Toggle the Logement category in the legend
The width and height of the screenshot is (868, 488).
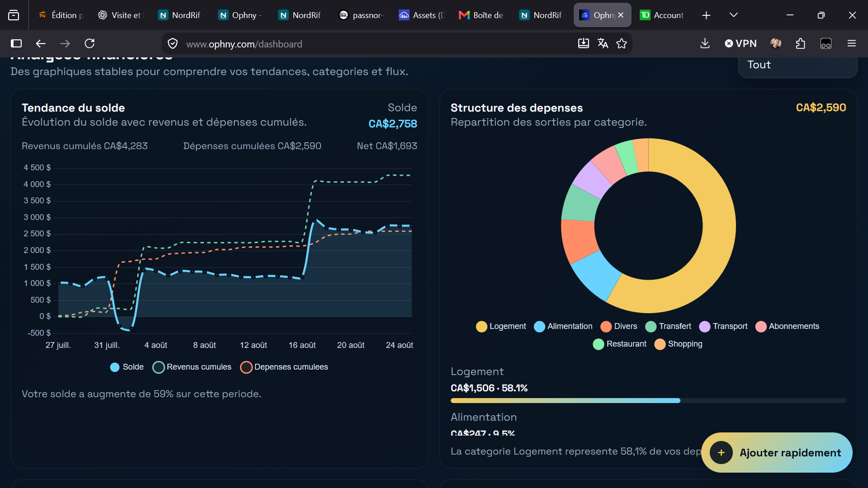tap(501, 326)
